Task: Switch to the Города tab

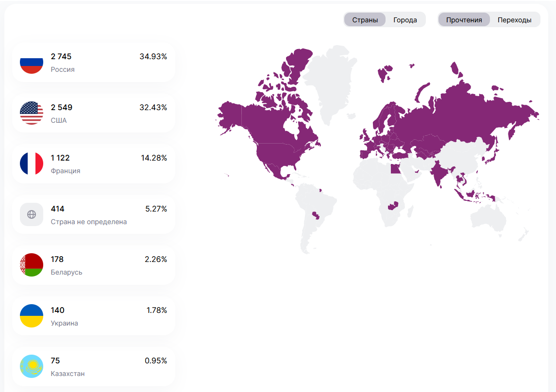Action: tap(405, 20)
